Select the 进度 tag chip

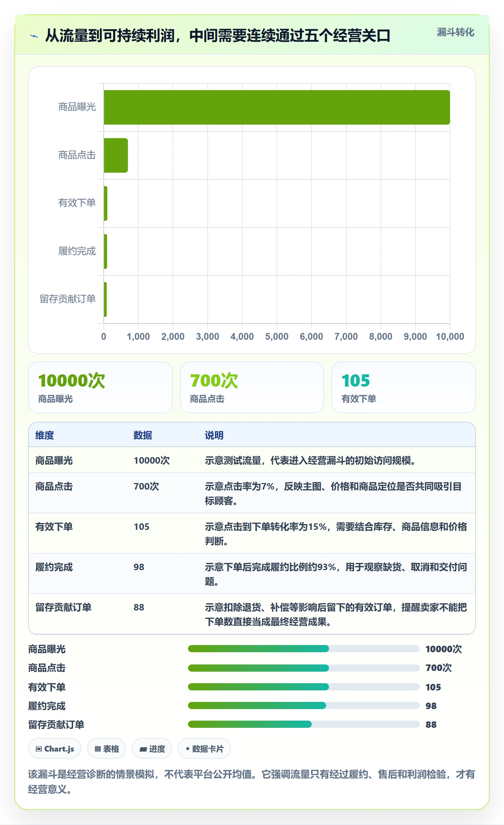pyautogui.click(x=152, y=749)
